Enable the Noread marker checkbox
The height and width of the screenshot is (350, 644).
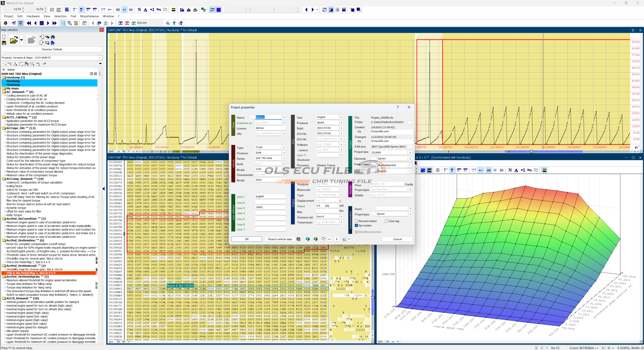356,221
